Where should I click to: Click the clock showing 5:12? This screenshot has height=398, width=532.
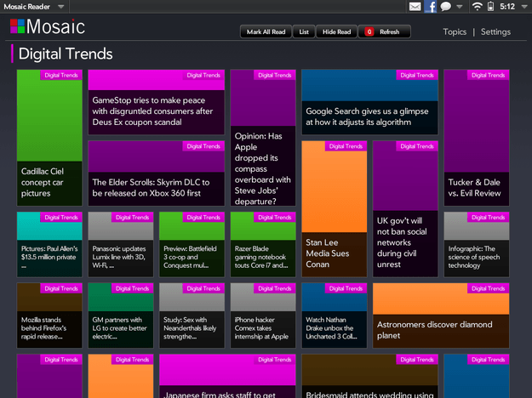click(507, 7)
